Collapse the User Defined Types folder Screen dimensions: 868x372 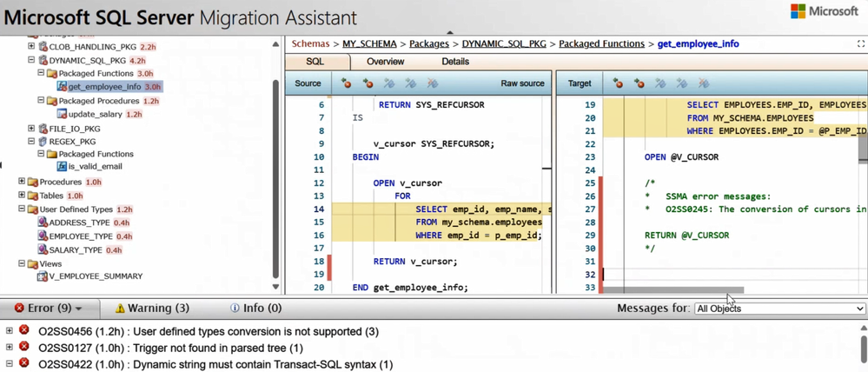pyautogui.click(x=22, y=209)
